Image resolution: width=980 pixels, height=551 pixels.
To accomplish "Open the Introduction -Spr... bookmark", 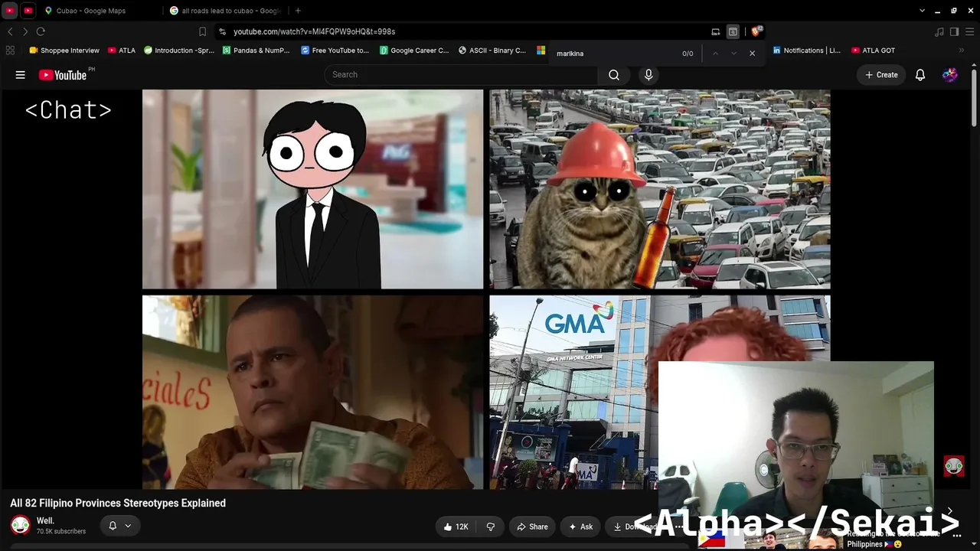I will coord(179,51).
